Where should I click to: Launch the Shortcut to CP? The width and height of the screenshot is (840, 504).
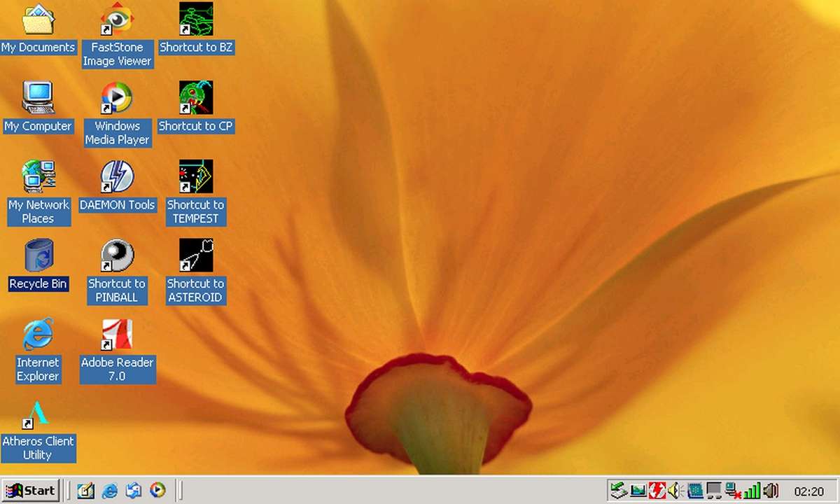click(195, 98)
